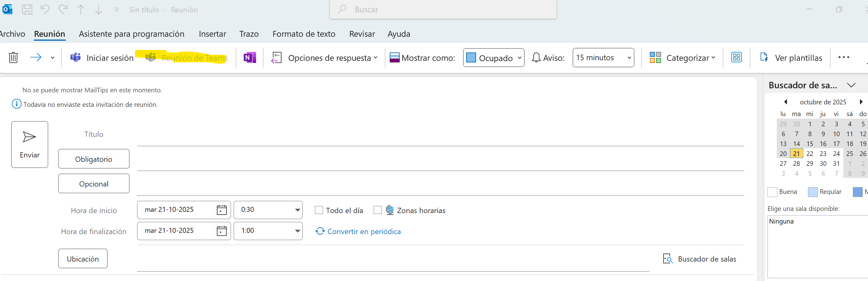
Task: Open the end date calendar picker icon
Action: tap(221, 231)
